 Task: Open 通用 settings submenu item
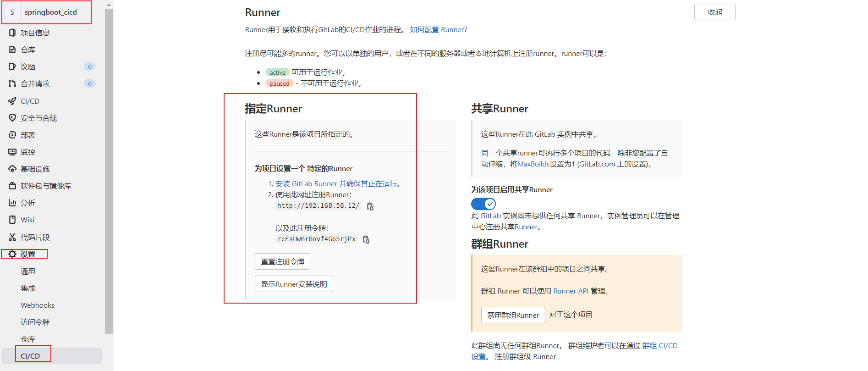point(28,271)
